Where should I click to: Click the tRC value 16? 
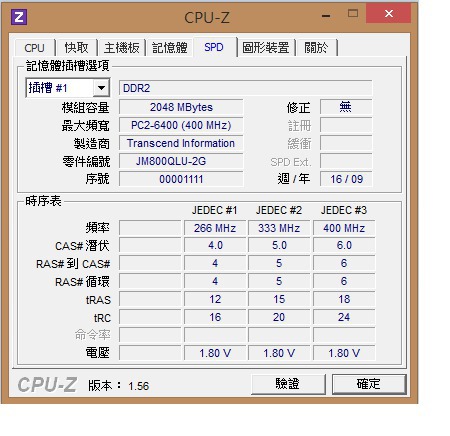[x=215, y=317]
